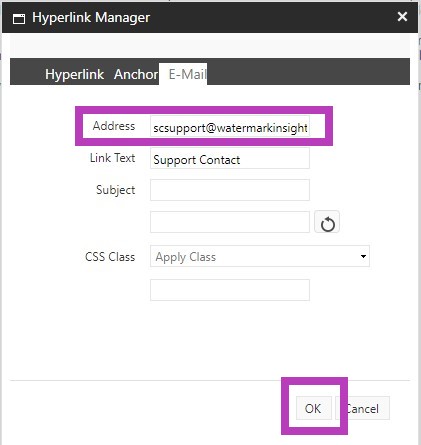
Task: Close the Hyperlink Manager dialog with X
Action: click(402, 16)
